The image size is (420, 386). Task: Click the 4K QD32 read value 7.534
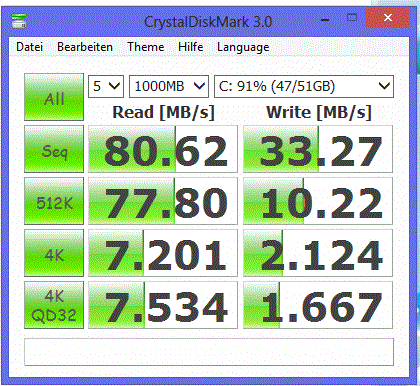click(163, 305)
